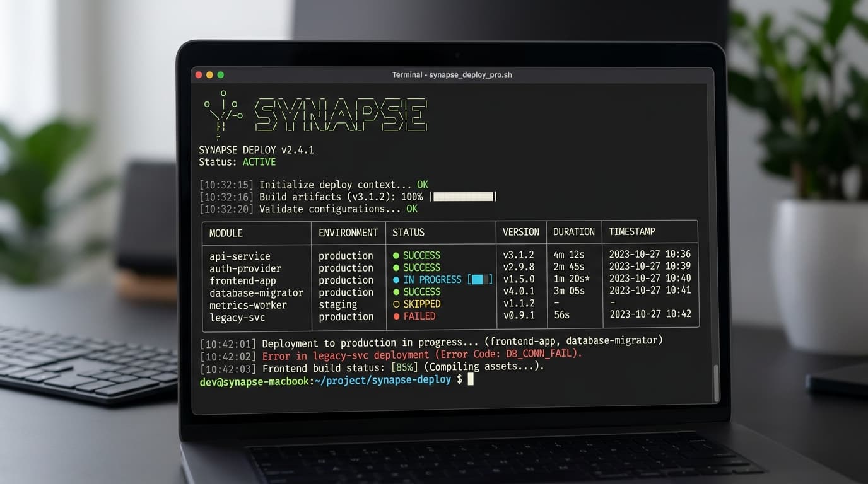868x484 pixels.
Task: Click the red FAILED status dot
Action: coord(396,316)
